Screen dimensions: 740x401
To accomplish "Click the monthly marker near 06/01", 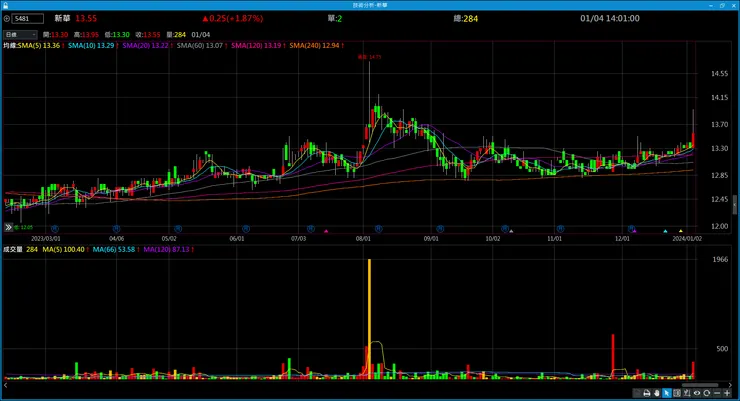I will [245, 229].
